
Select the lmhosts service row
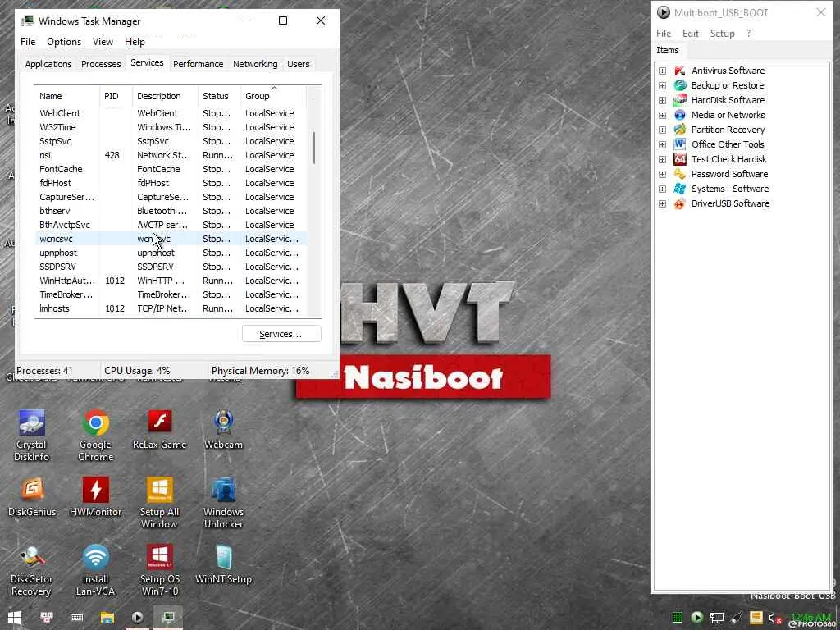coord(171,308)
